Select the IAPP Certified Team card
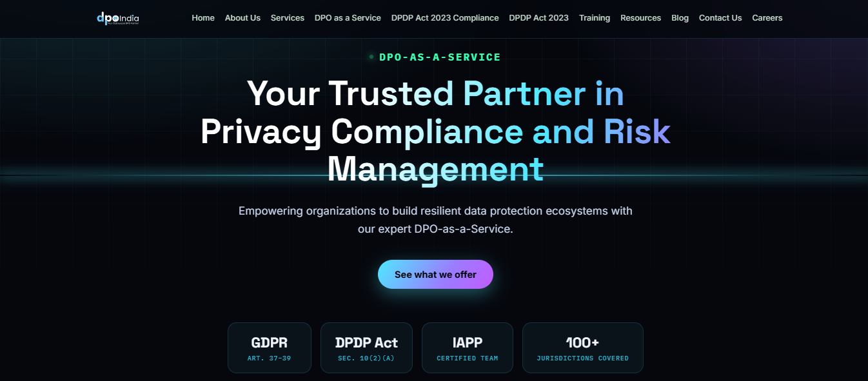Viewport: 868px width, 381px height. [468, 347]
